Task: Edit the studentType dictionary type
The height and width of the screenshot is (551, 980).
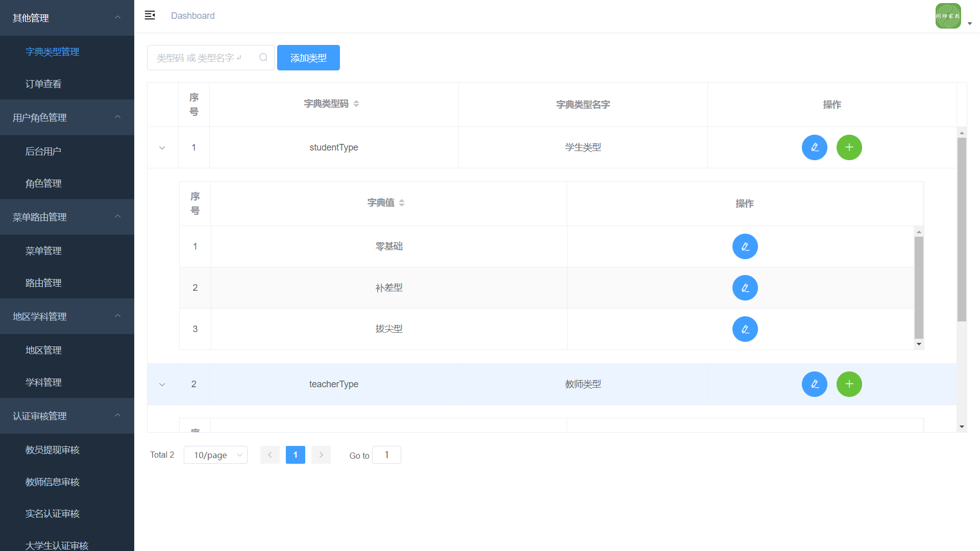Action: coord(814,147)
